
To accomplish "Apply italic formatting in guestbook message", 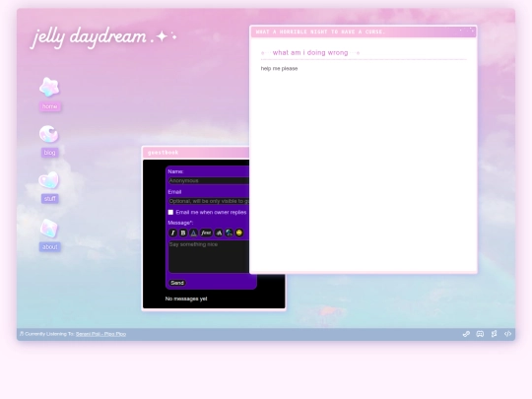I will [x=172, y=233].
